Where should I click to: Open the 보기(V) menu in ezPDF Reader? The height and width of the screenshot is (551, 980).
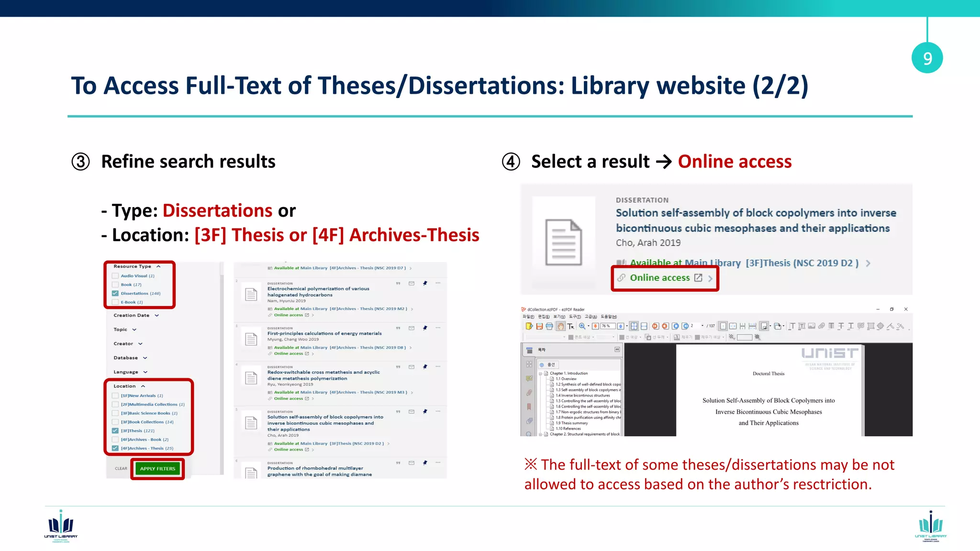(559, 317)
